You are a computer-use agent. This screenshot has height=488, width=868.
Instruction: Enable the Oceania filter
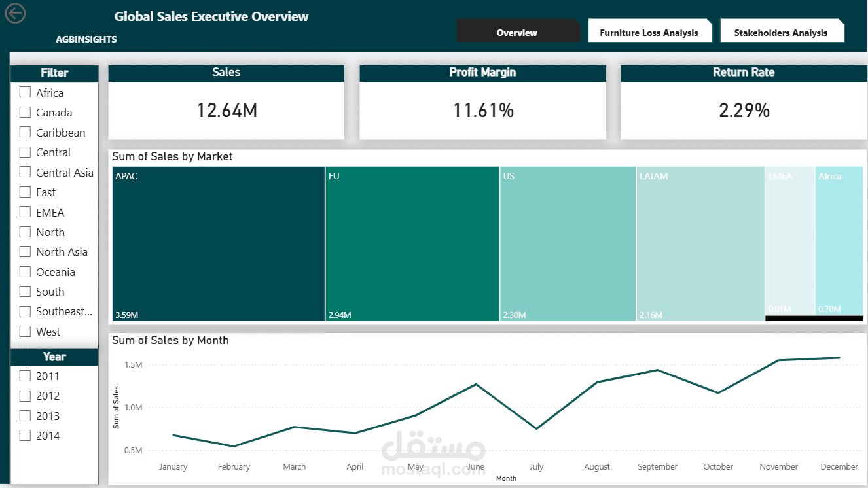(x=25, y=271)
